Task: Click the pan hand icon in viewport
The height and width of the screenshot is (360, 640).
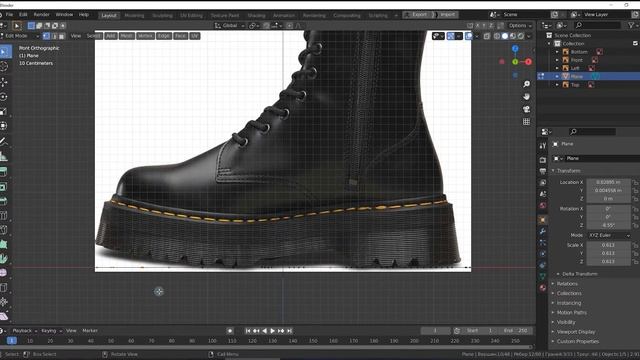Action: click(527, 96)
